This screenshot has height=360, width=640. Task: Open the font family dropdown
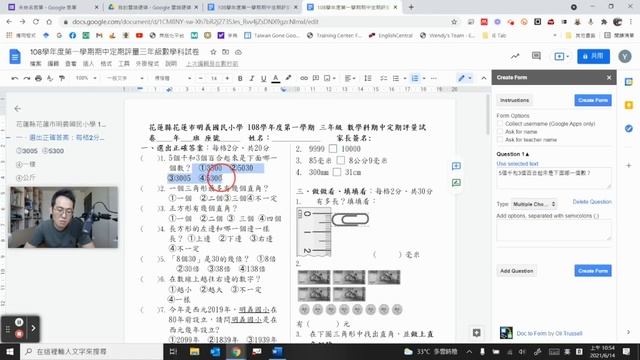[172, 78]
